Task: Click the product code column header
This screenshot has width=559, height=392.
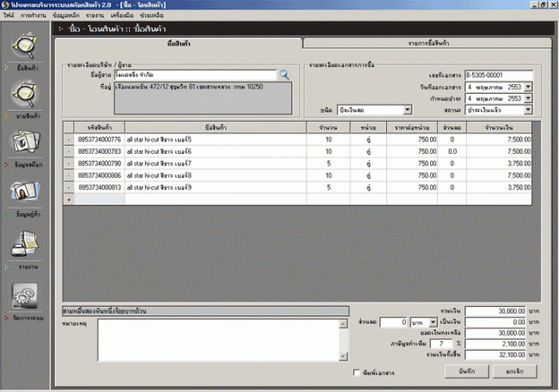Action: 100,127
